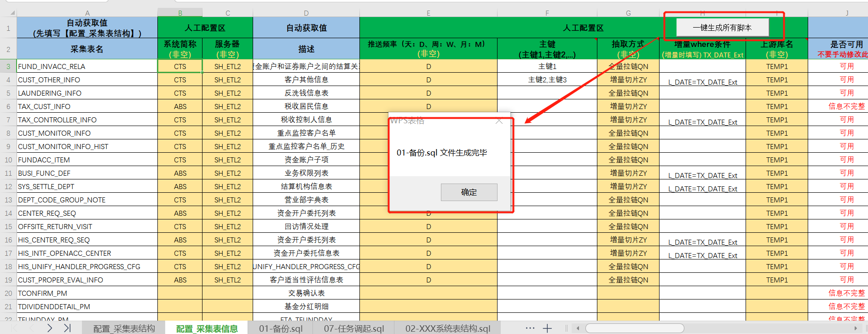Show more sheets via the ellipsis icon
Viewport: 868px width, 334px height.
530,328
